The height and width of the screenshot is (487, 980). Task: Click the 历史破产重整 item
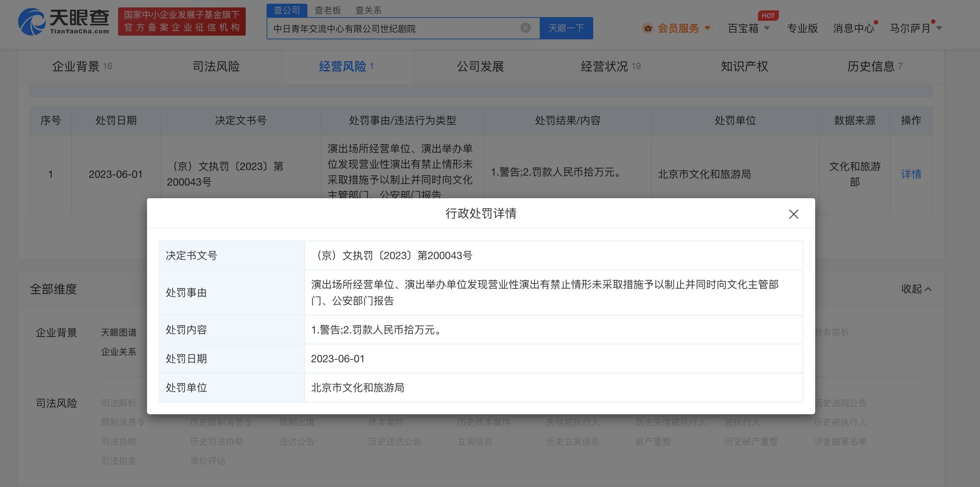(751, 442)
